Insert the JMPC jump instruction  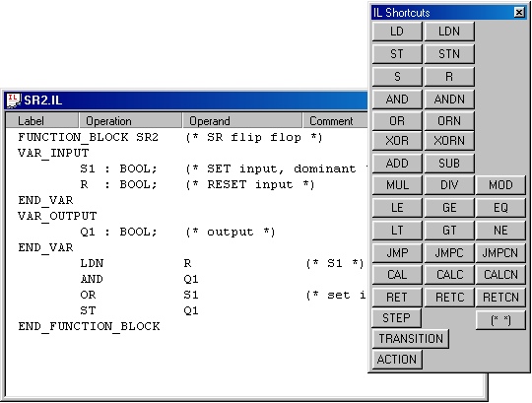[449, 252]
